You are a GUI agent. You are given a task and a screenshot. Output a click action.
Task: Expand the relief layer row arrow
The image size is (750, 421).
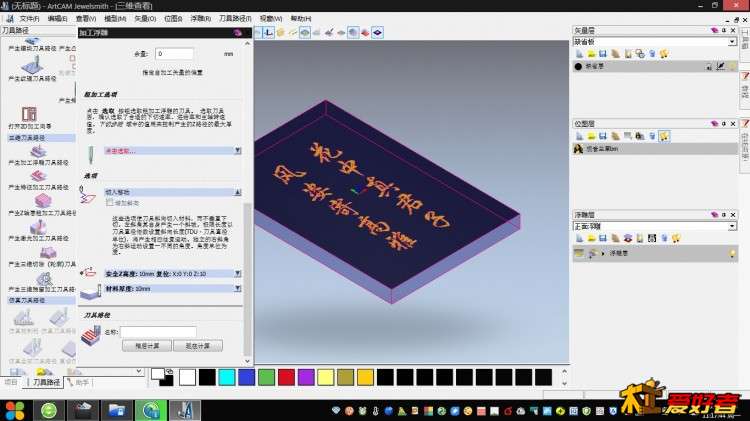(603, 254)
